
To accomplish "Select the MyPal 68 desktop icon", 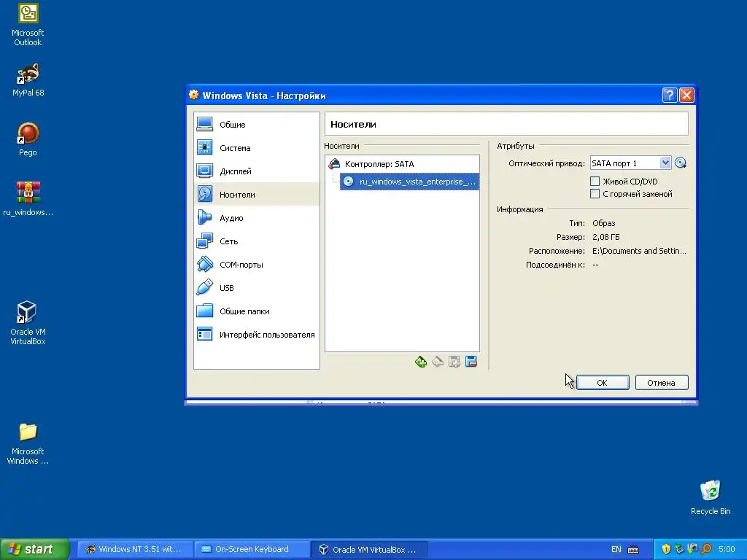I will (x=28, y=79).
